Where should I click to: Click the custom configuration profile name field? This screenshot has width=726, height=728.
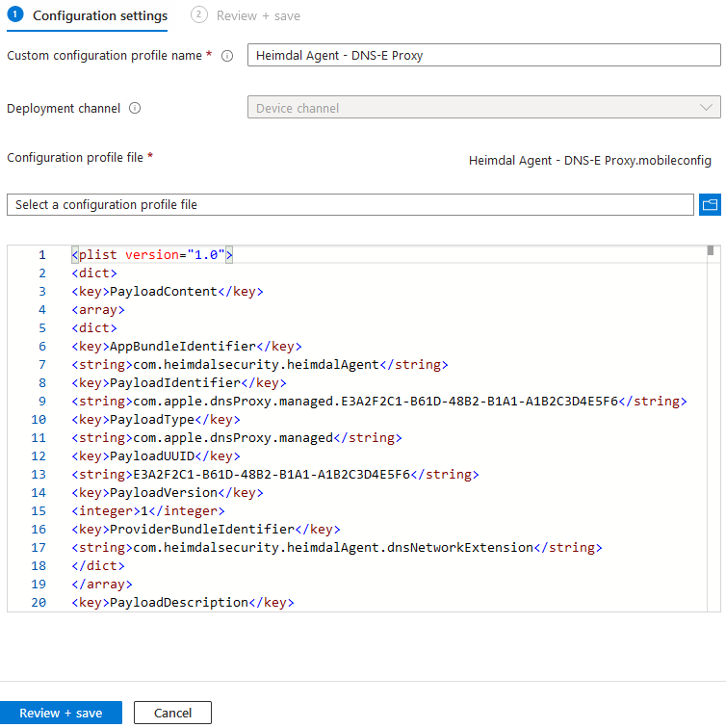click(x=483, y=55)
